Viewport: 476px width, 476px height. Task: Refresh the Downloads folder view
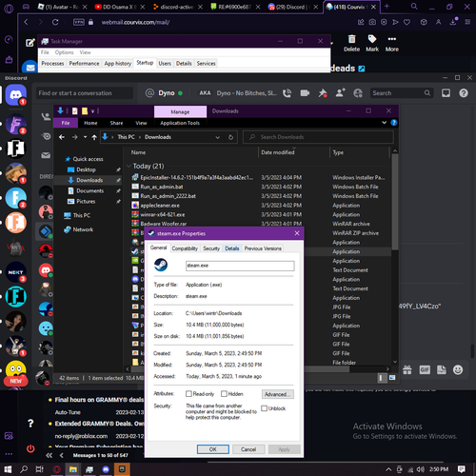230,137
